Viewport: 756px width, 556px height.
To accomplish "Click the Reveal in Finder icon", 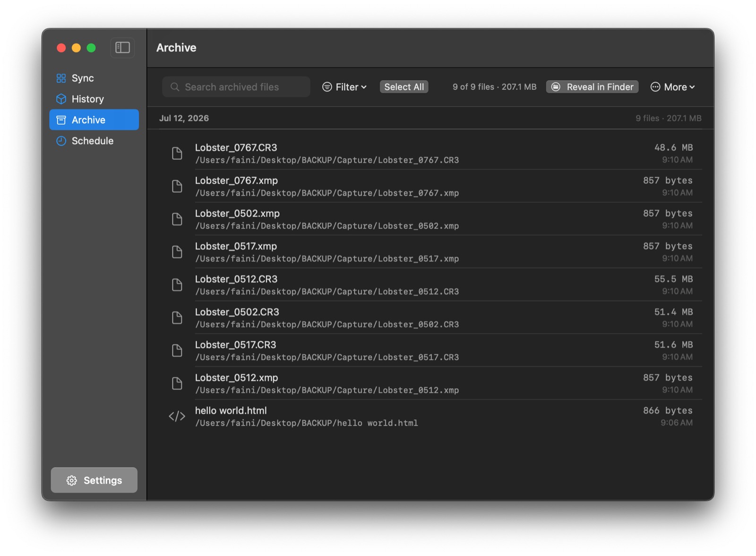I will tap(556, 87).
